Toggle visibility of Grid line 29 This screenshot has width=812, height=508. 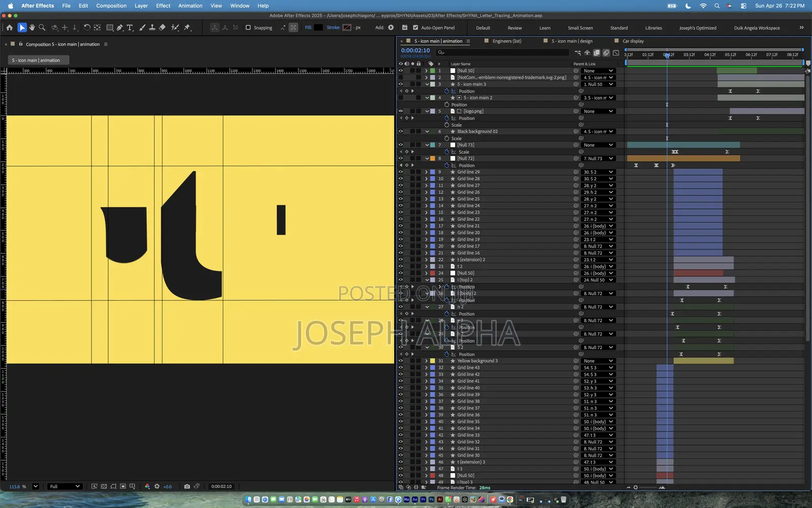pos(400,172)
